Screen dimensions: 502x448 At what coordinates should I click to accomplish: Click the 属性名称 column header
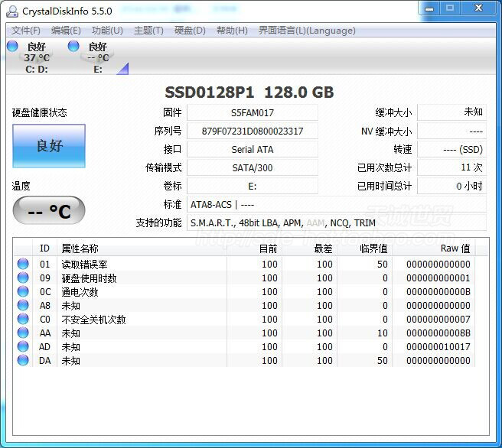coord(142,248)
